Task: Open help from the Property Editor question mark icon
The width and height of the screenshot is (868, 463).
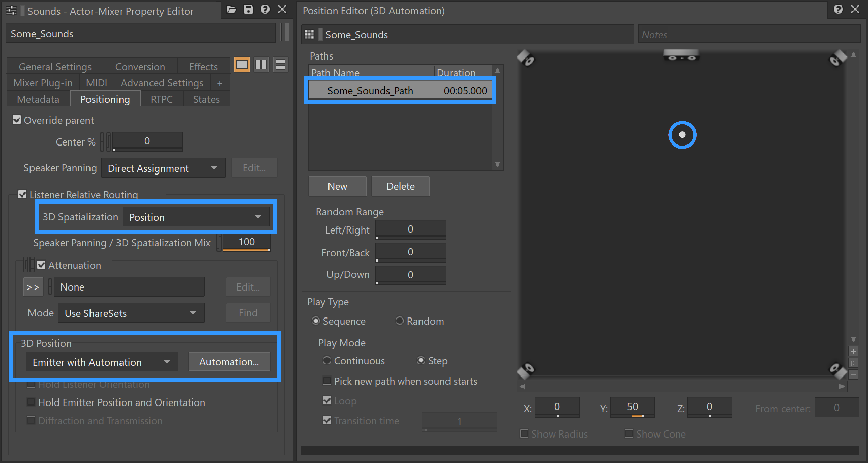Action: pyautogui.click(x=265, y=9)
